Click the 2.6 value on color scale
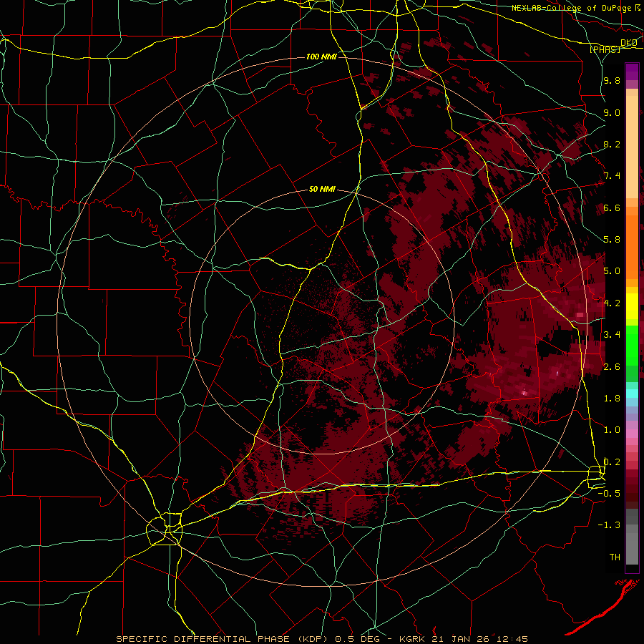 tap(612, 367)
